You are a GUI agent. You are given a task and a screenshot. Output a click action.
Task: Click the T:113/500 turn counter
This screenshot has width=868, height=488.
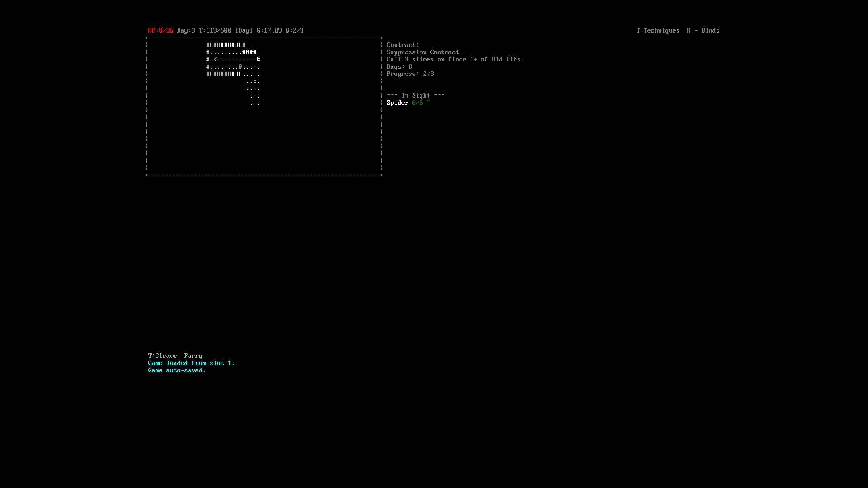click(x=215, y=30)
